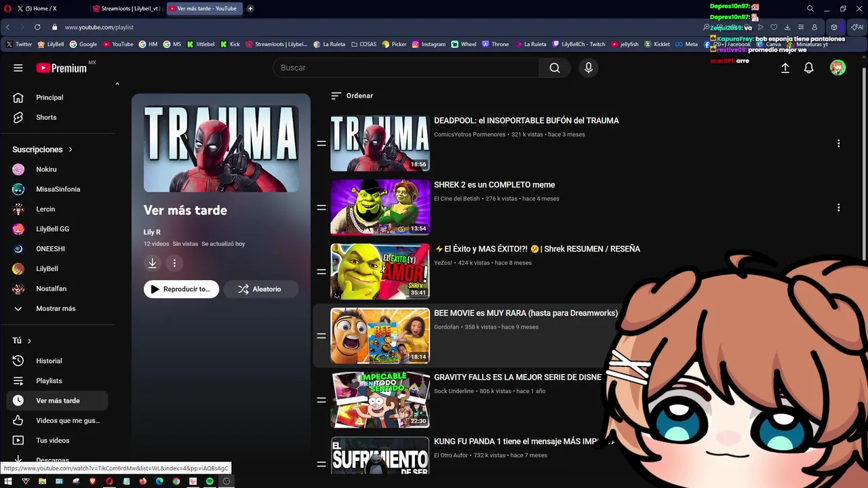Screen dimensions: 868x488
Task: Open Videos que me gustan
Action: 58,421
